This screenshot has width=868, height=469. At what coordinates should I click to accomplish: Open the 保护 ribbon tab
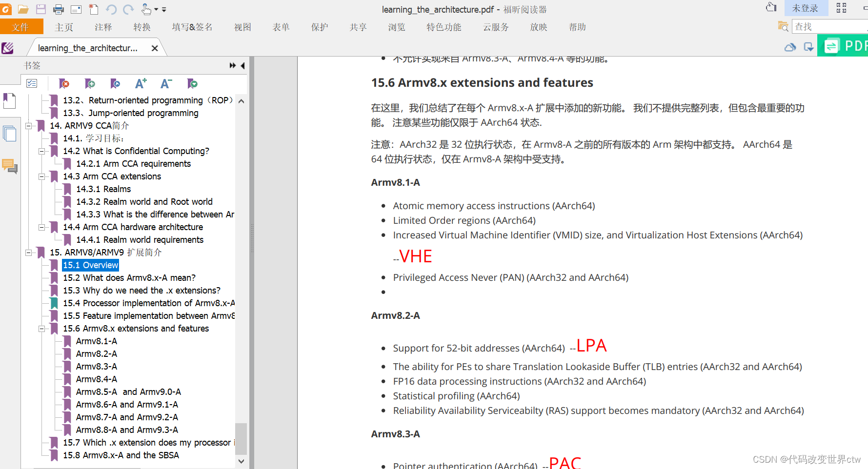pos(320,27)
